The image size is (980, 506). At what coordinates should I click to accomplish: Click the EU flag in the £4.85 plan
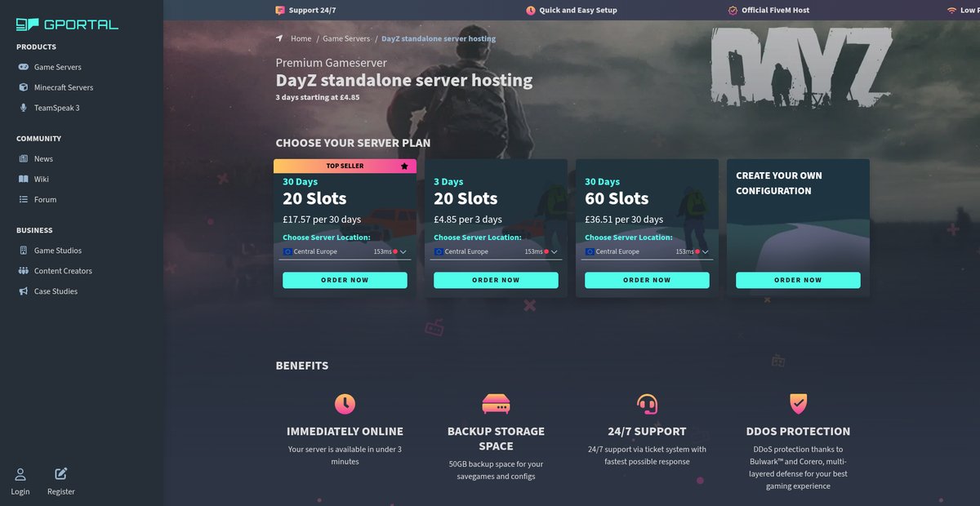tap(439, 251)
